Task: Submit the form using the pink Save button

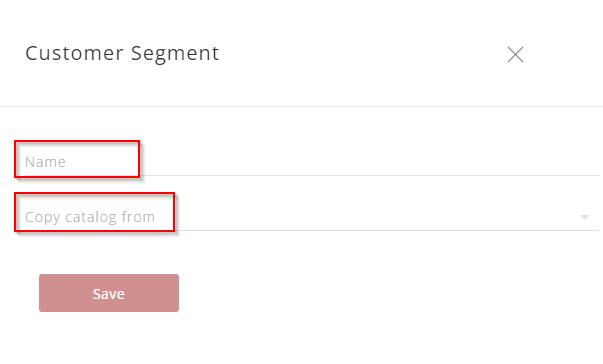Action: [x=109, y=293]
